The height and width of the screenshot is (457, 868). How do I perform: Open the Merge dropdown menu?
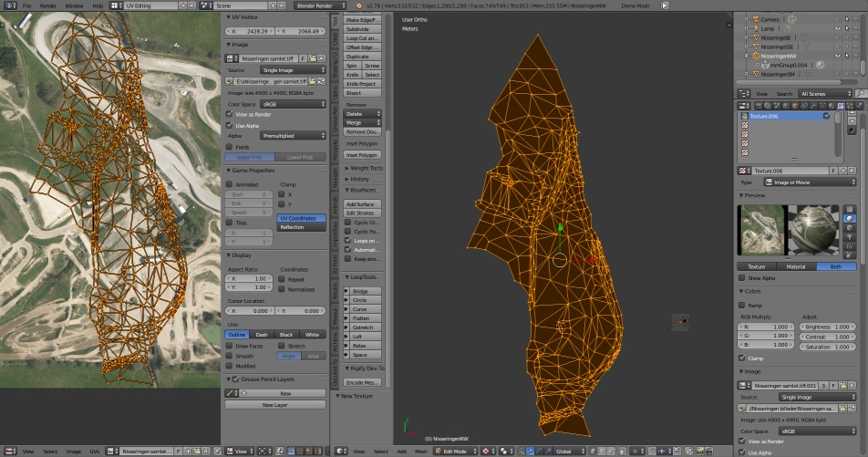[x=363, y=122]
